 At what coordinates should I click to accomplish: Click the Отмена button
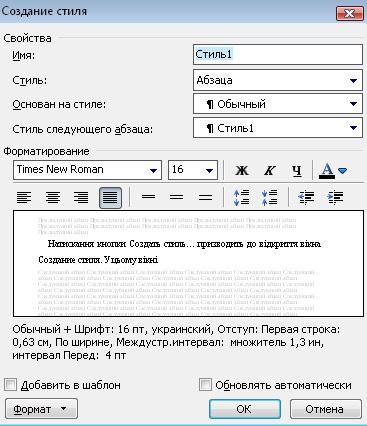326,409
